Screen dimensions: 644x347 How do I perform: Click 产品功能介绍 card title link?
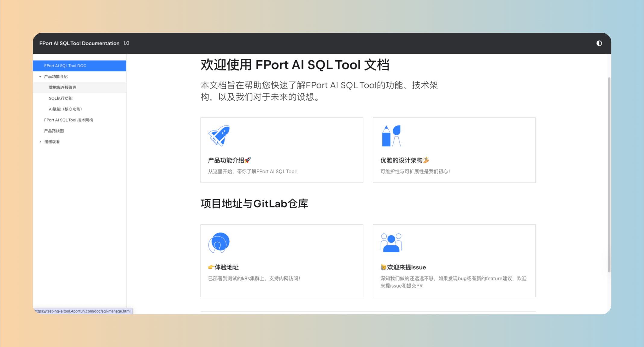click(226, 160)
